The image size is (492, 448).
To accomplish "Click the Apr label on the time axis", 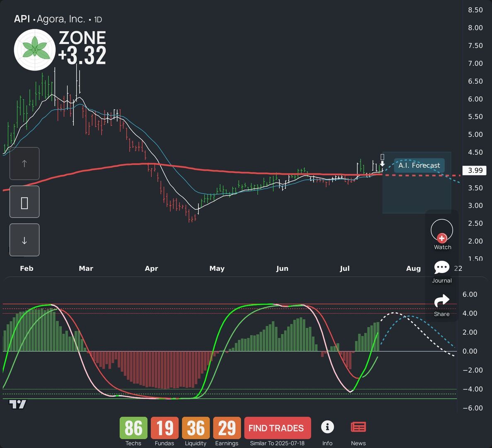I will [151, 268].
